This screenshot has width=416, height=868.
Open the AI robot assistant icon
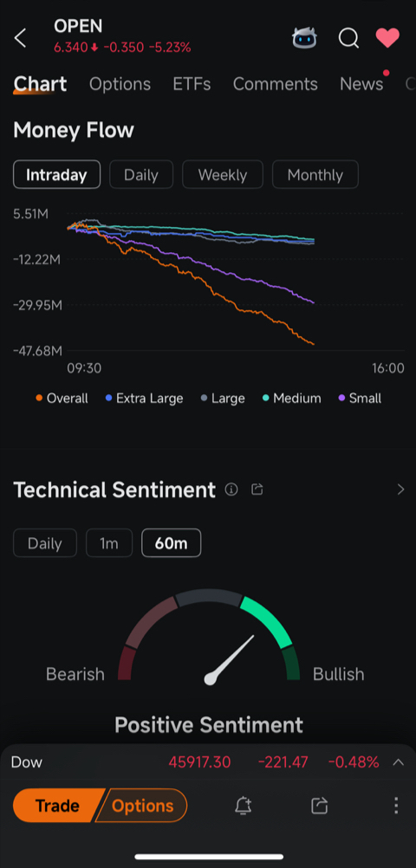(x=306, y=38)
